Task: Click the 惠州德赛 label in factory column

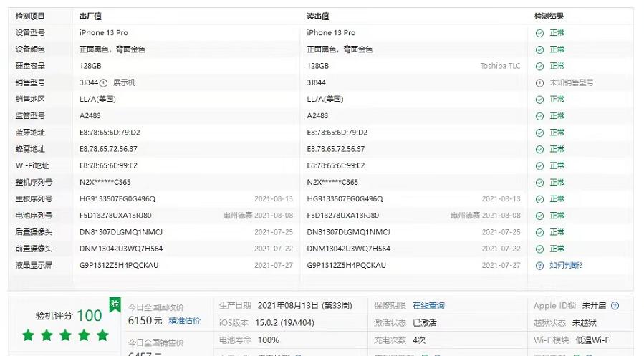Action: click(237, 215)
